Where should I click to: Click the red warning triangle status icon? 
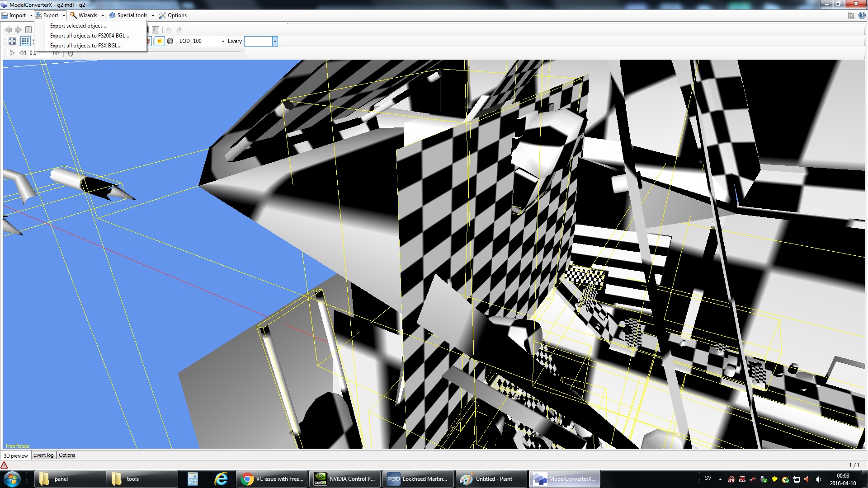[x=5, y=465]
